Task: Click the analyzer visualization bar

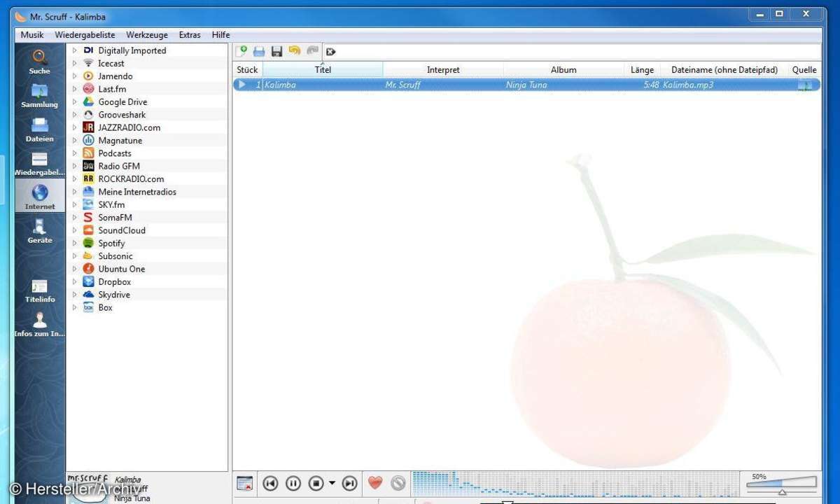Action: pos(574,484)
